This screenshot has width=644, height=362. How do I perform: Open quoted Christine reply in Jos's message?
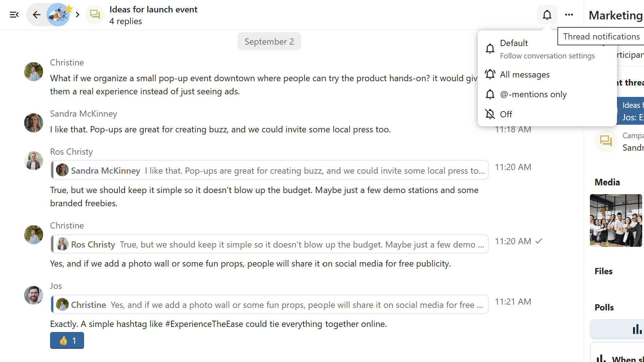point(270,305)
